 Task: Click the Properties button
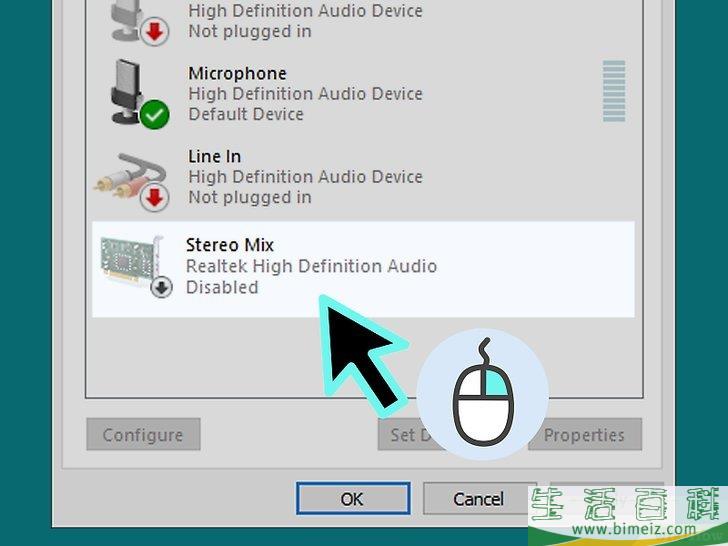585,435
